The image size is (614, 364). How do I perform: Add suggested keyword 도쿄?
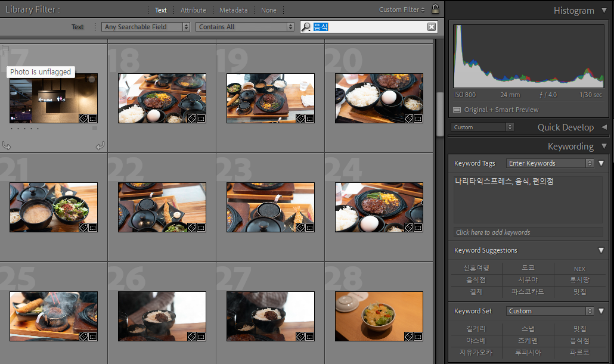[528, 267]
